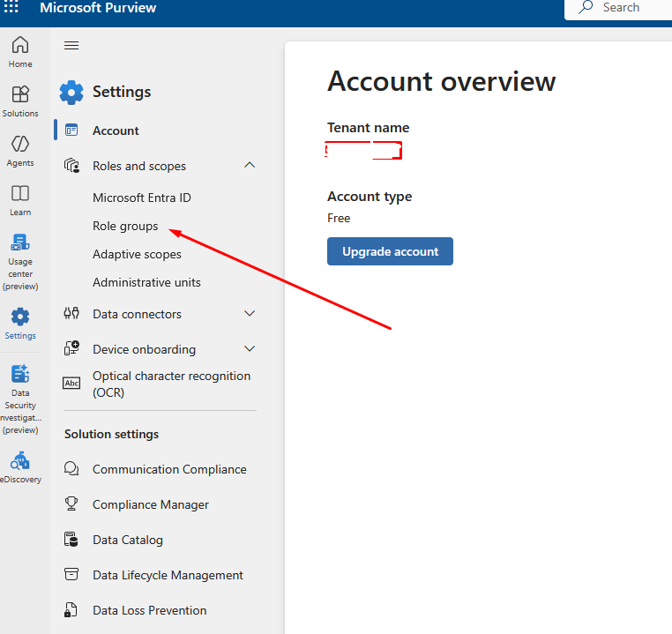Click the Data connectors label
Screen dimensions: 672x634
pos(138,314)
